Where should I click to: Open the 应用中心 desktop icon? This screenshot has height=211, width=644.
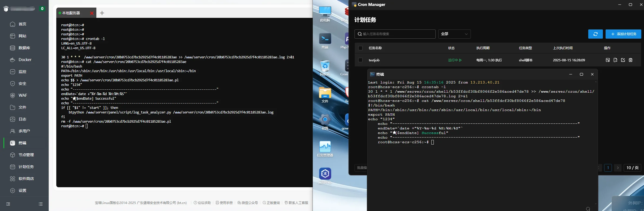coord(325,176)
